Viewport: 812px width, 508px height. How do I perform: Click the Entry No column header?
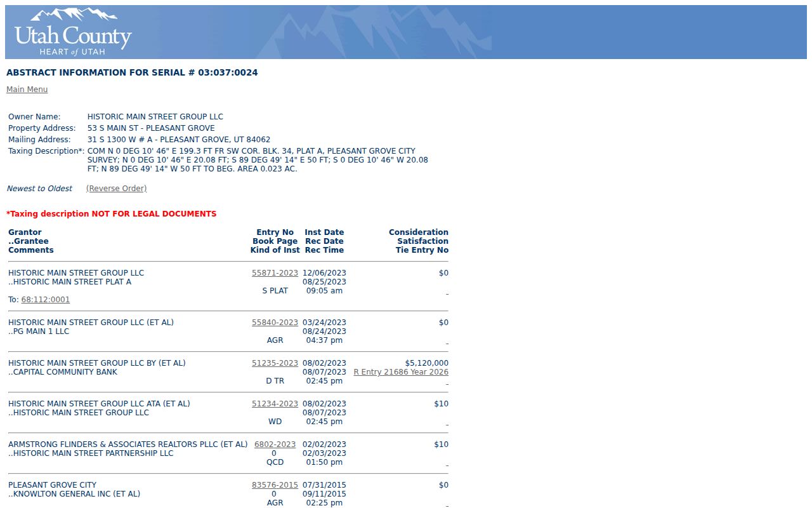275,232
